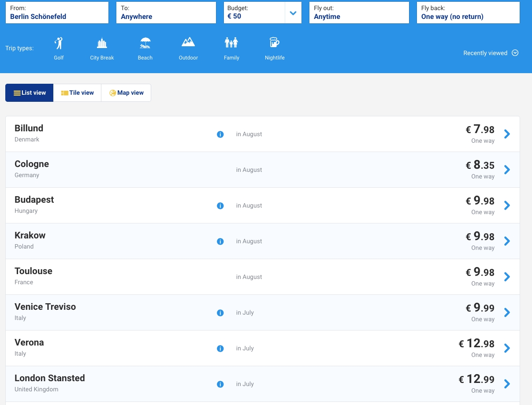This screenshot has width=532, height=405.
Task: Click 'in July' in the Verona row
Action: (245, 349)
